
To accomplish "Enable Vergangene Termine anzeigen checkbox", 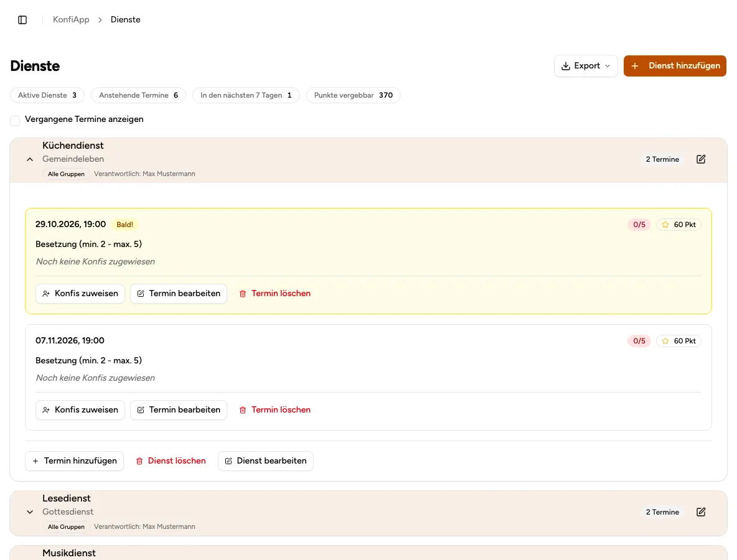I will (15, 120).
